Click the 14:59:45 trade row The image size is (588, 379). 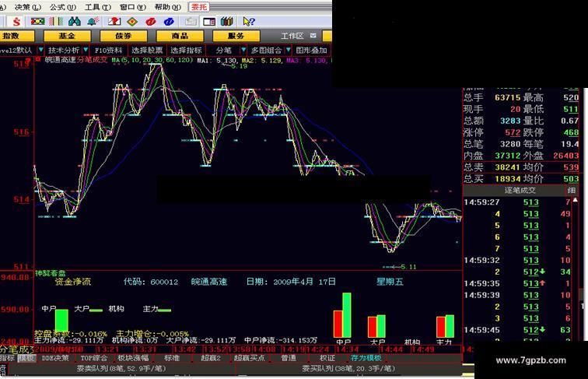[x=517, y=330]
